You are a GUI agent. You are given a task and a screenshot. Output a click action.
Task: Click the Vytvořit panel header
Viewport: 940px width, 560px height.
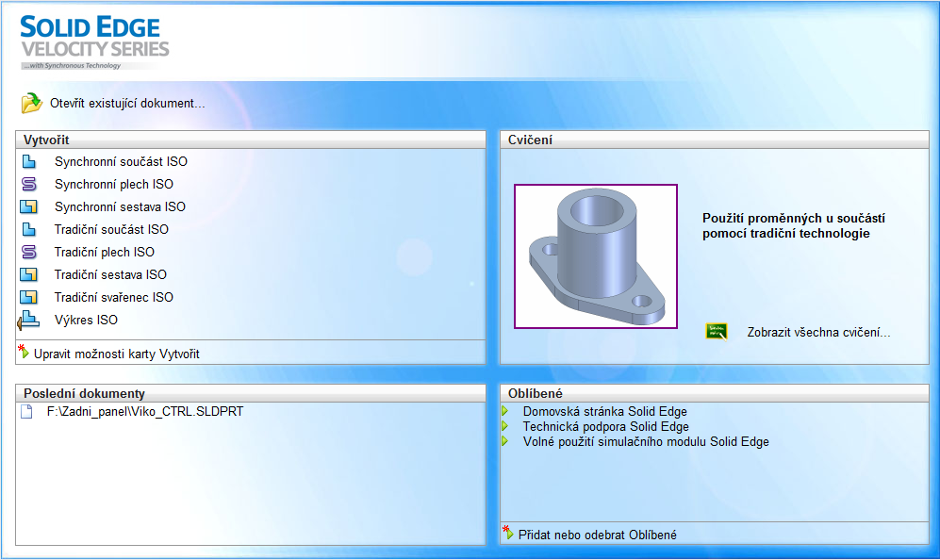[251, 140]
